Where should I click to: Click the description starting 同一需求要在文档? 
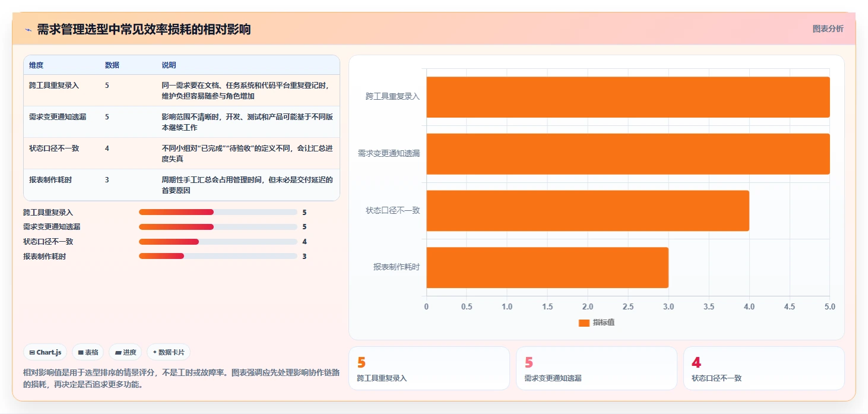pos(246,91)
